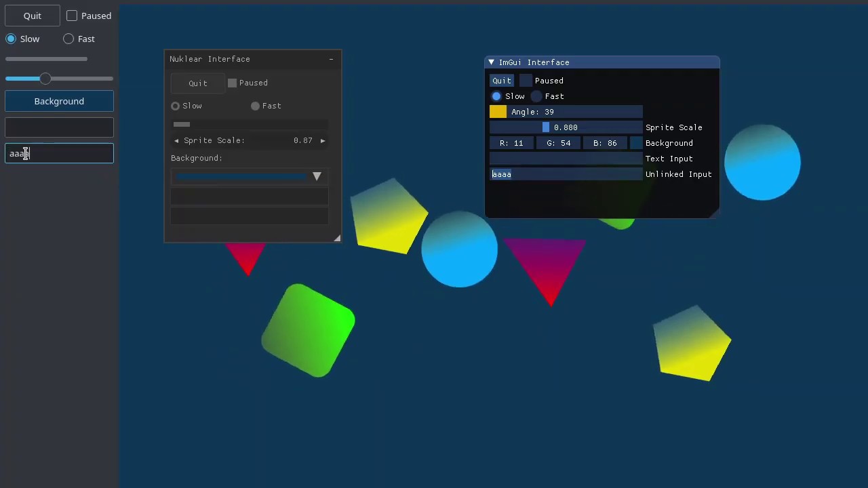Click Quit button in left sidebar
This screenshot has width=868, height=488.
click(x=33, y=16)
